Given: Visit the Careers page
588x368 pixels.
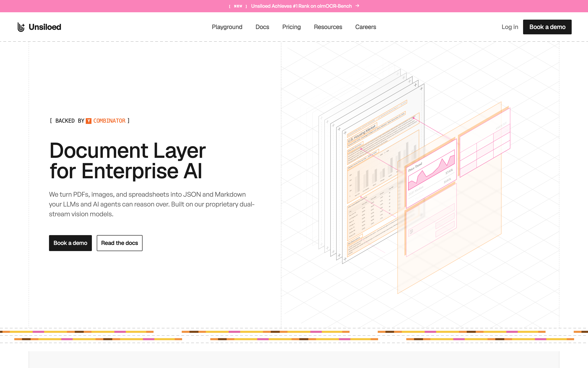Looking at the screenshot, I should pos(365,27).
